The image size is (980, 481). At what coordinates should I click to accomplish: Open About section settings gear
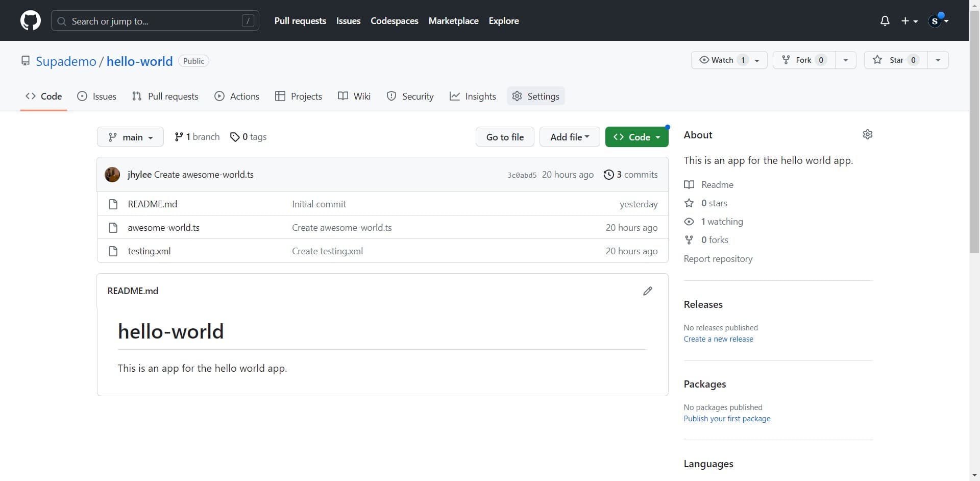pyautogui.click(x=868, y=134)
